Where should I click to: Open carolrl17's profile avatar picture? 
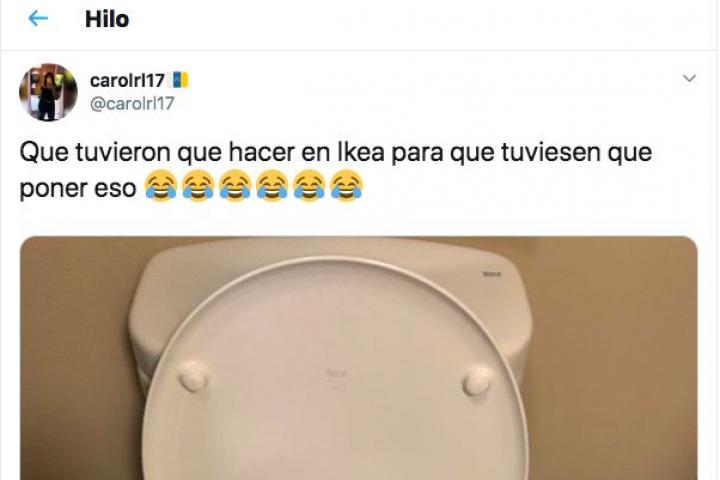click(x=48, y=92)
